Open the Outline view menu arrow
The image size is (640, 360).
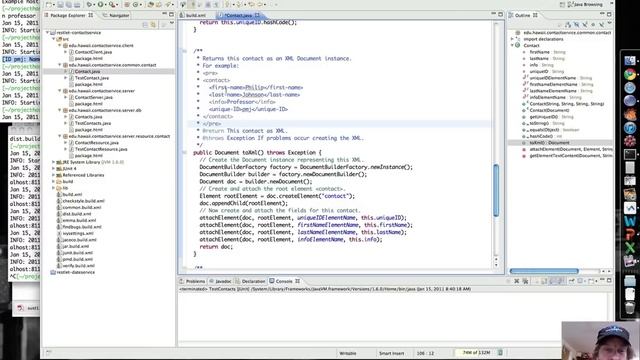pyautogui.click(x=609, y=24)
